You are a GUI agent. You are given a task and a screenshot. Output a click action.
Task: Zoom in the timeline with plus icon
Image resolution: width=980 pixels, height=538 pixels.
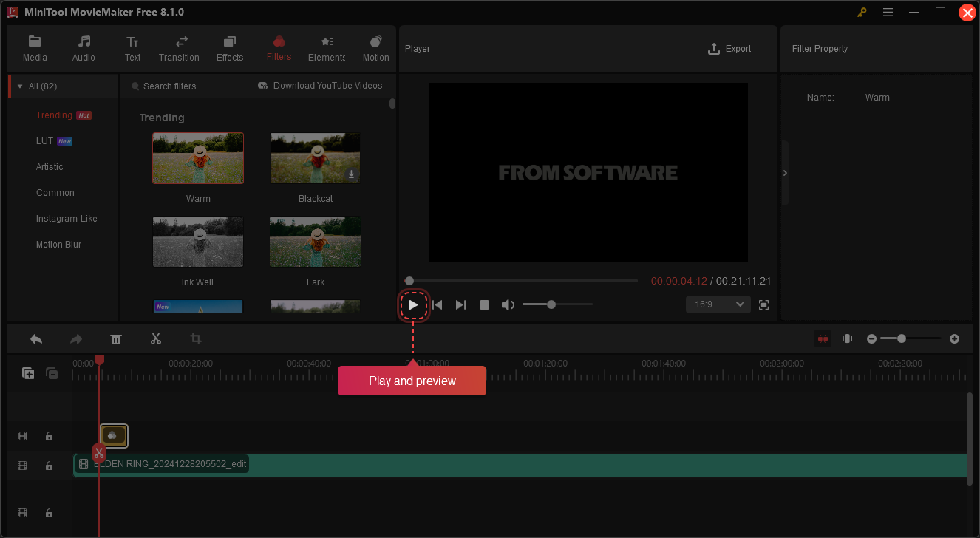[x=954, y=338]
